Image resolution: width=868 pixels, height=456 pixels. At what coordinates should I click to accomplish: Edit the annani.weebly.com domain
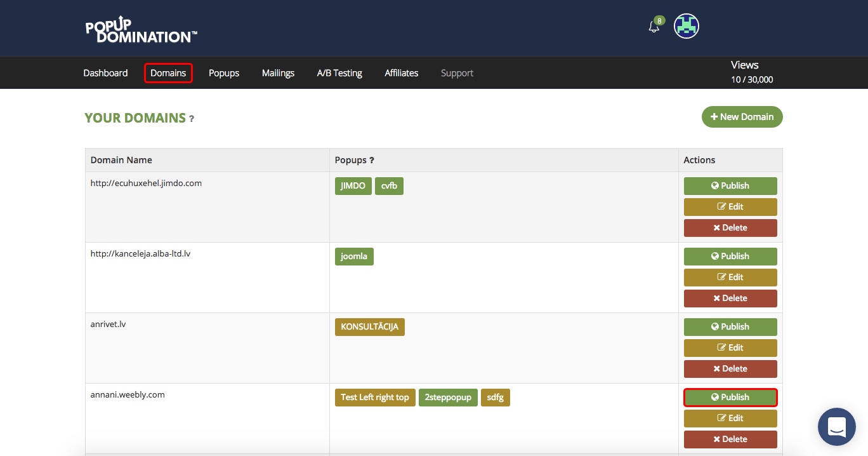730,418
